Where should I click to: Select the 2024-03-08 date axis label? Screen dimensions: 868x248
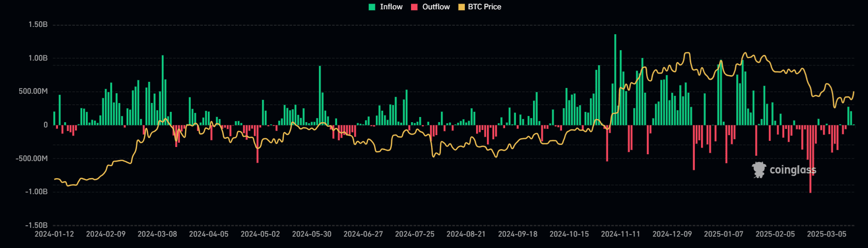point(157,234)
